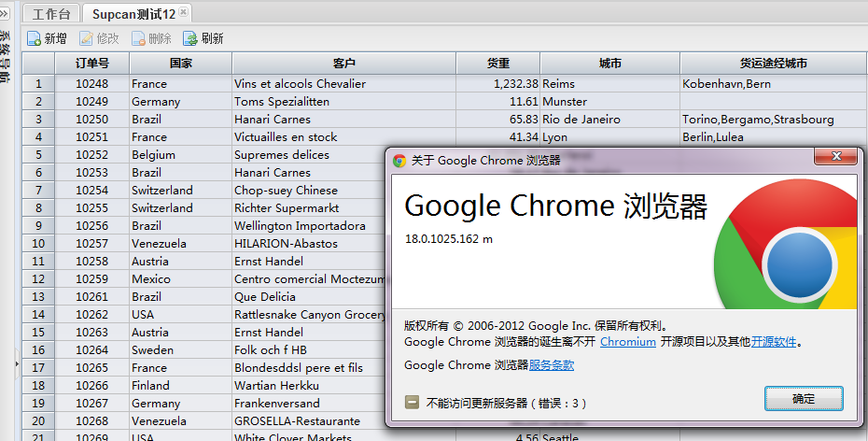Click the Frankenversand cell

pos(309,403)
